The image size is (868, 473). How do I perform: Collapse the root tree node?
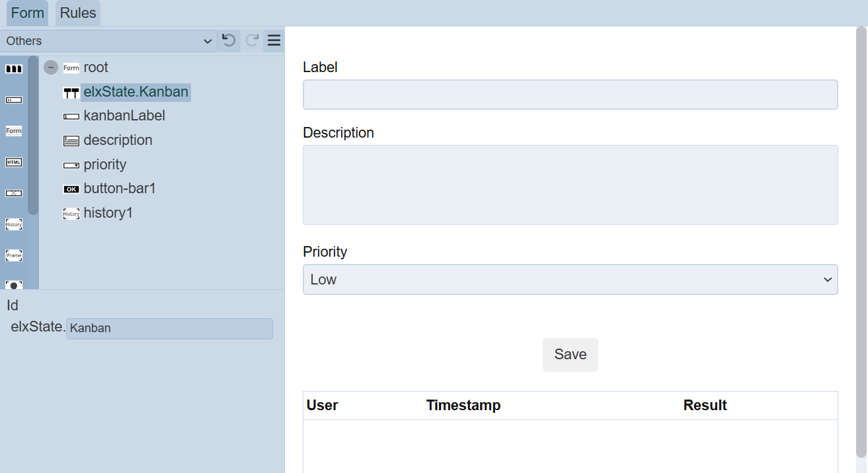click(51, 67)
